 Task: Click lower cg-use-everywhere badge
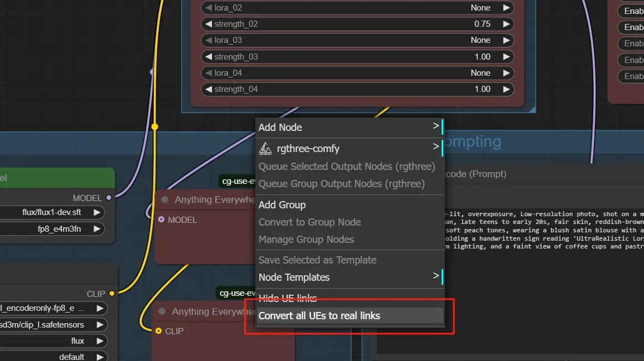click(236, 293)
